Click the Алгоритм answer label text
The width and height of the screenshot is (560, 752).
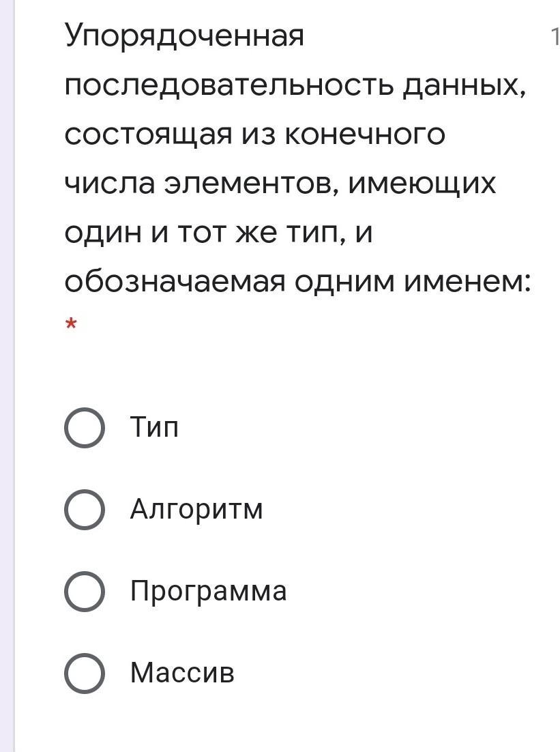click(x=196, y=509)
